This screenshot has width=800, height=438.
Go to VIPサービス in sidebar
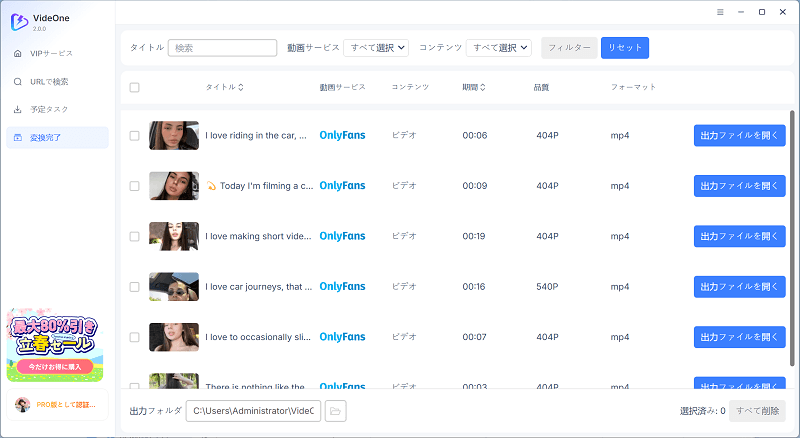57,53
